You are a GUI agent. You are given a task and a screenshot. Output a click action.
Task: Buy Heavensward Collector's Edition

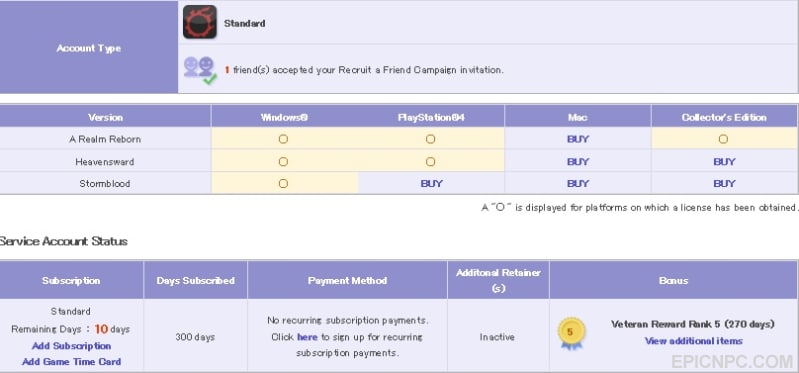click(724, 162)
